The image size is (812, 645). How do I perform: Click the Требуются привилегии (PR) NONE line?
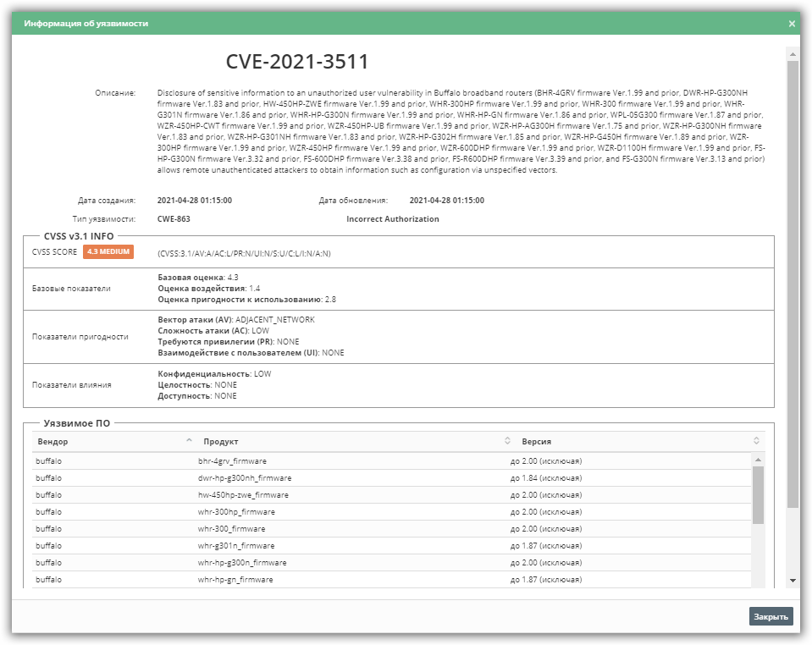(229, 342)
